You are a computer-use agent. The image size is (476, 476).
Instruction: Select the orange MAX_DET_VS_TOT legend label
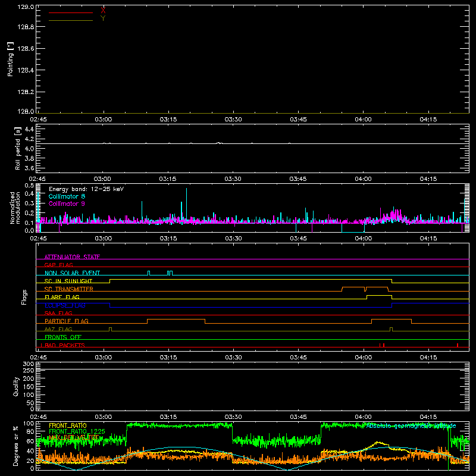click(74, 437)
